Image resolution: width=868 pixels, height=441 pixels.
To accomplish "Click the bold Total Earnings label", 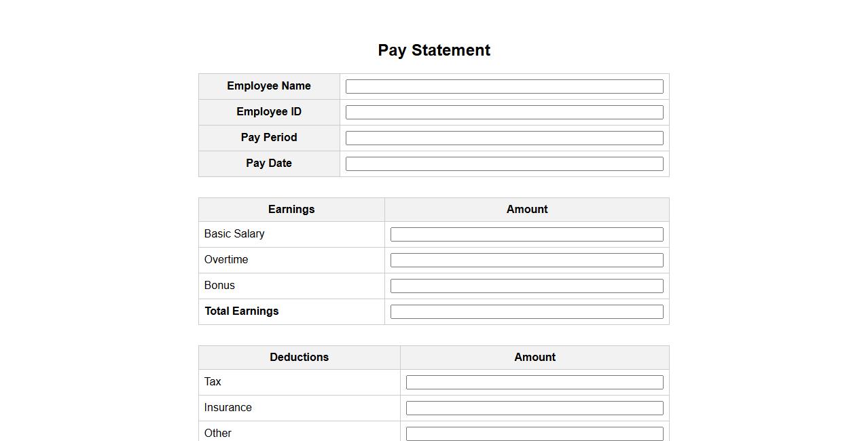I will click(242, 311).
